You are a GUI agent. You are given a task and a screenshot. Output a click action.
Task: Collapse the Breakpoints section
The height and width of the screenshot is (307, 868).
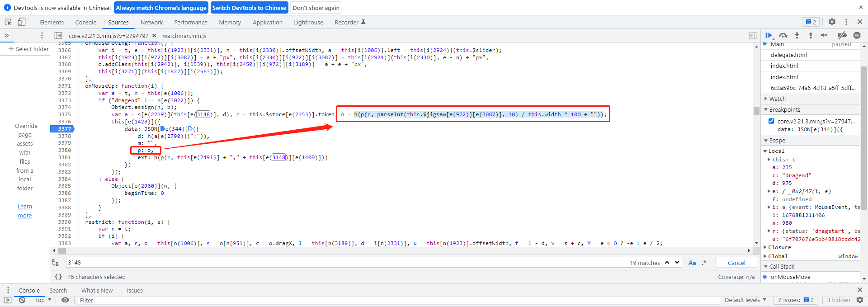click(x=784, y=110)
